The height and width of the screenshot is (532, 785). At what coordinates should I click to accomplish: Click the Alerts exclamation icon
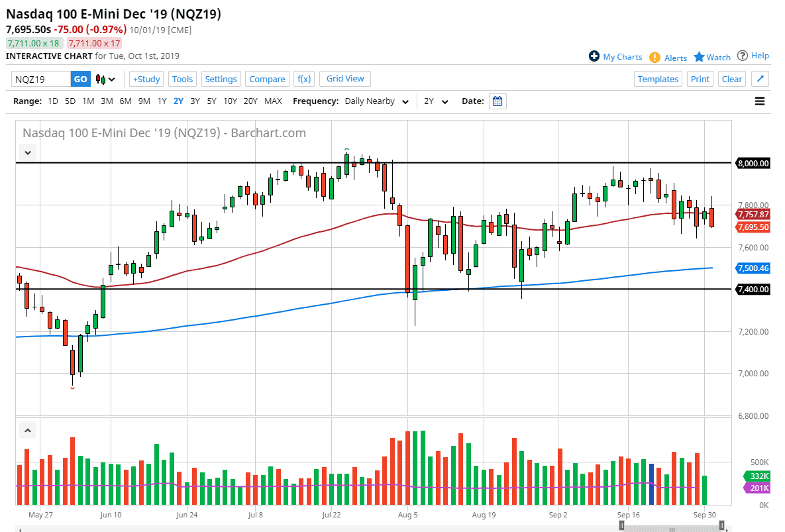pos(655,58)
